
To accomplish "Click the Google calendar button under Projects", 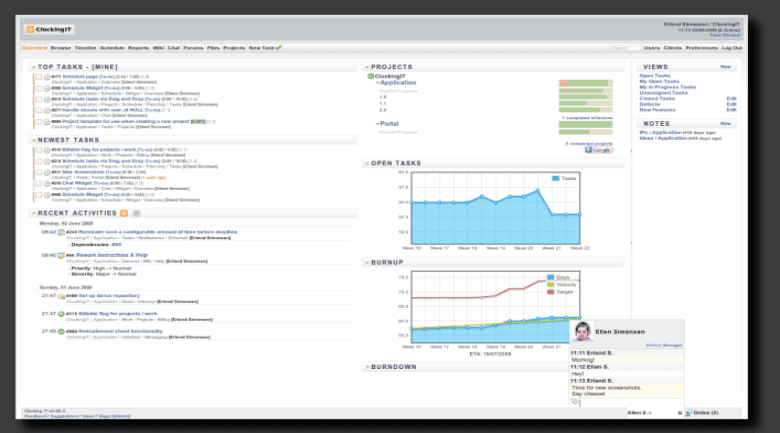I will pos(600,149).
